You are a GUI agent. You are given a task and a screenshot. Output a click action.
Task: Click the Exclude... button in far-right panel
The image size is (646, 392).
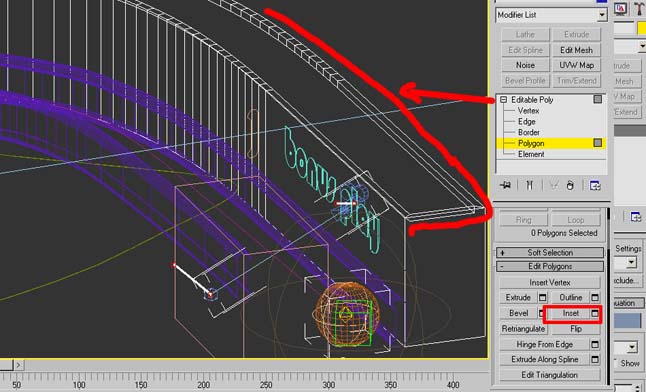pos(628,281)
